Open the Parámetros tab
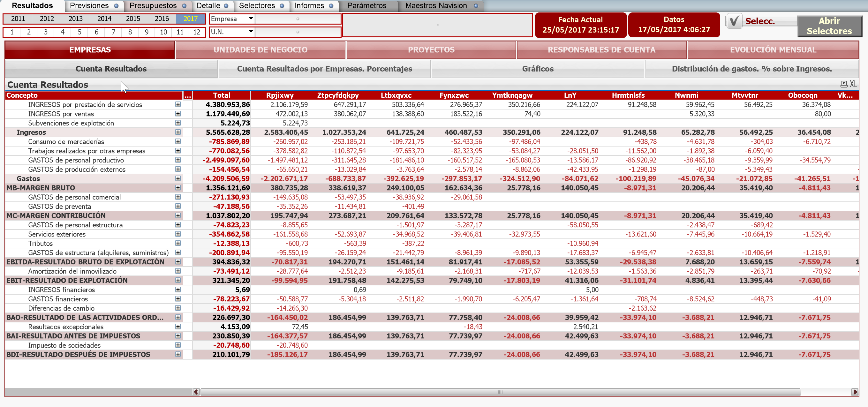The width and height of the screenshot is (868, 407). [367, 6]
